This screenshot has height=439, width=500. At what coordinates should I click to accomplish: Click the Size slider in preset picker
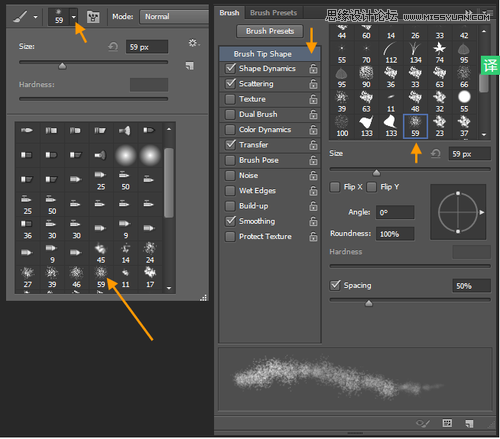[93, 62]
